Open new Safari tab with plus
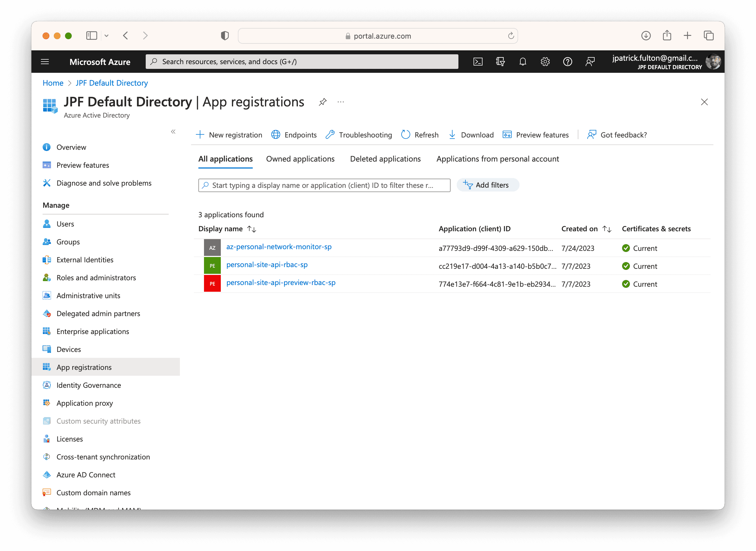Viewport: 756px width, 551px height. (687, 36)
